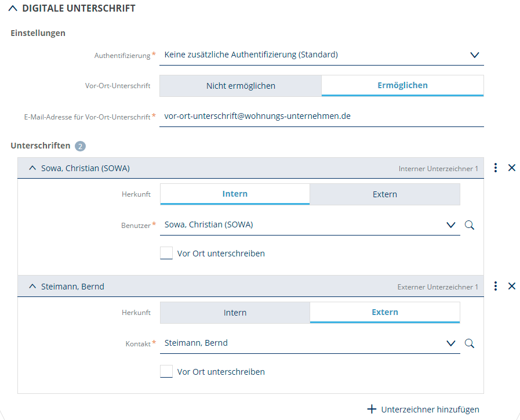
Task: Collapse the Steimann, Bernd signer panel
Action: coord(32,287)
